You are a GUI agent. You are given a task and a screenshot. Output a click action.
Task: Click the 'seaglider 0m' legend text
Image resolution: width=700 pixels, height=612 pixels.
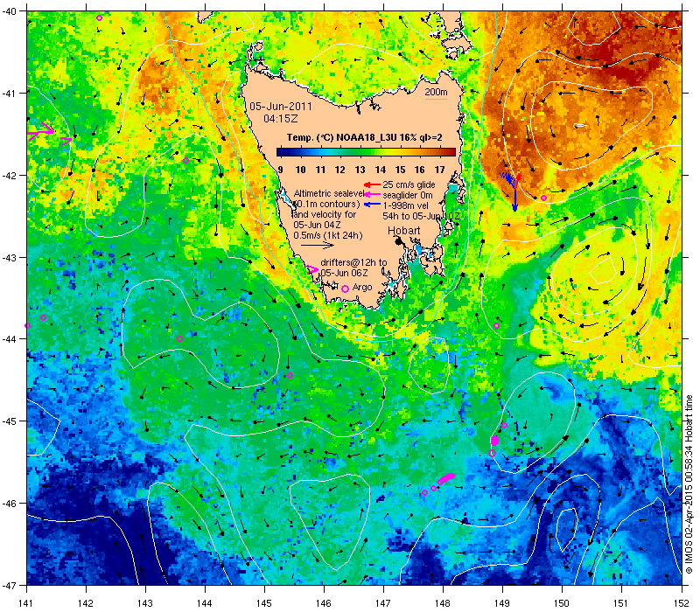408,195
